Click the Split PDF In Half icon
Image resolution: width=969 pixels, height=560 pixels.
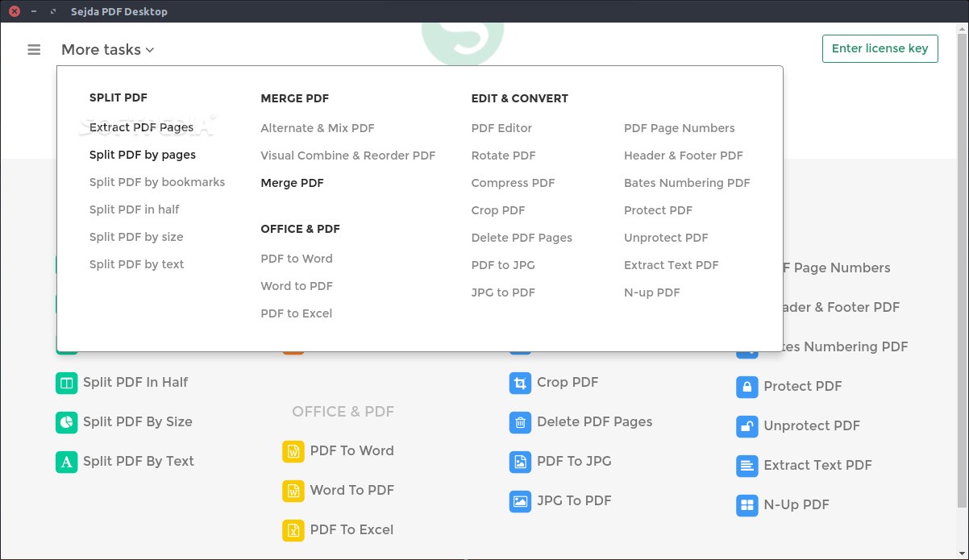pos(66,383)
